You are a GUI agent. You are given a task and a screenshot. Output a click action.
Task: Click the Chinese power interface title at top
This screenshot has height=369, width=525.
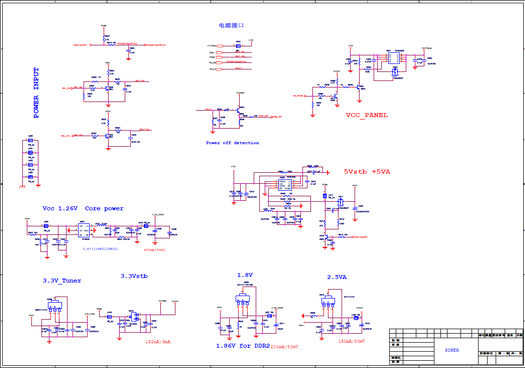click(x=231, y=25)
